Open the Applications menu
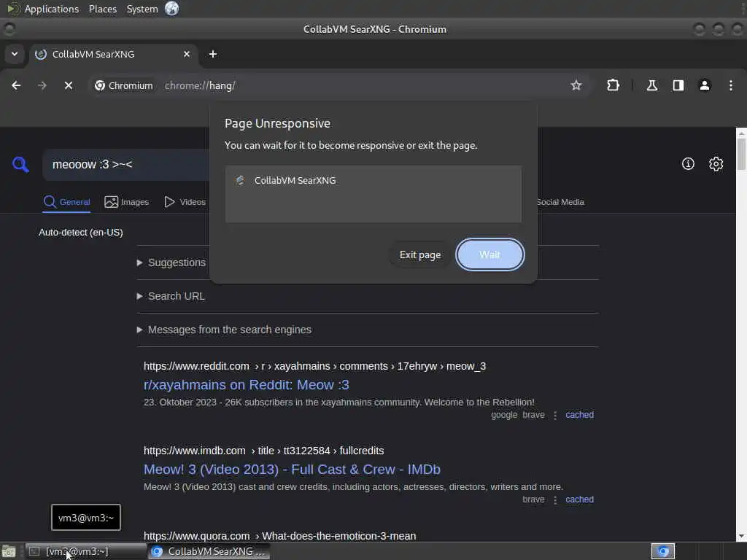747x560 pixels. pyautogui.click(x=52, y=9)
